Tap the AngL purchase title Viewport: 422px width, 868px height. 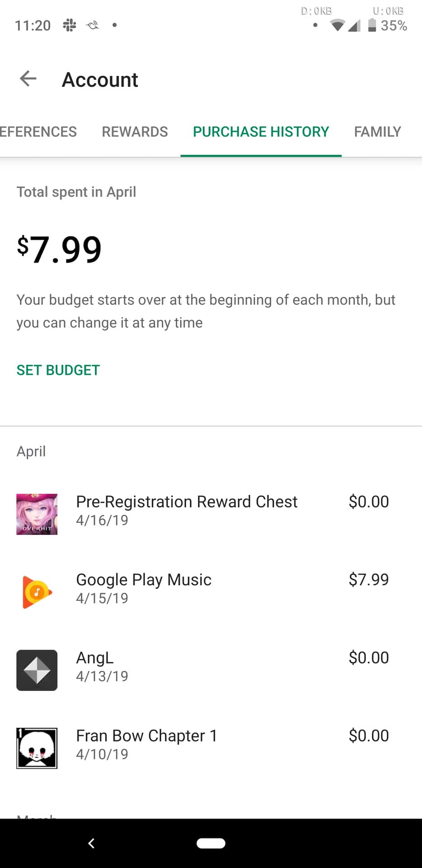[x=95, y=658]
